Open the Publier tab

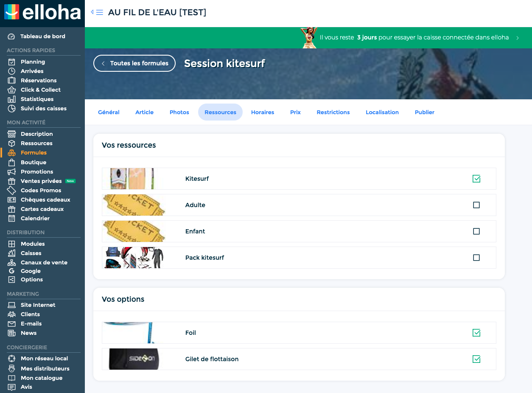pos(425,112)
